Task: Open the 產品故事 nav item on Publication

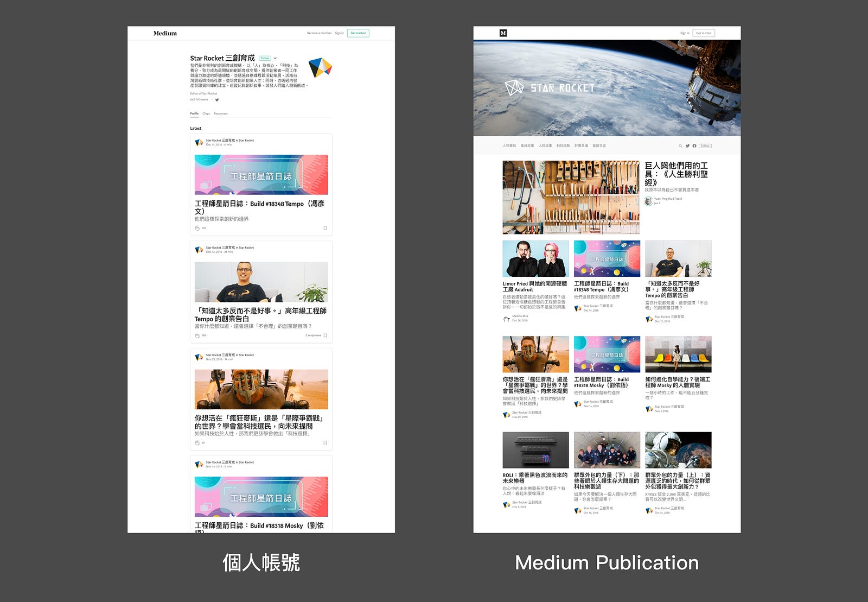Action: click(x=527, y=146)
